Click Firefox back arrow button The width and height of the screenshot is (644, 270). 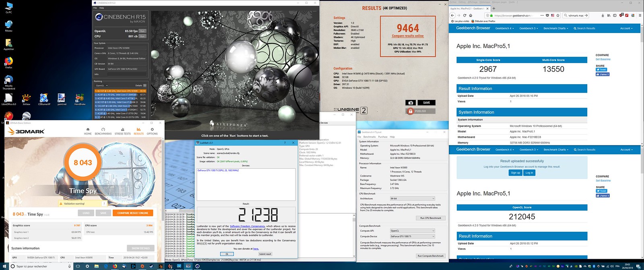(x=453, y=15)
